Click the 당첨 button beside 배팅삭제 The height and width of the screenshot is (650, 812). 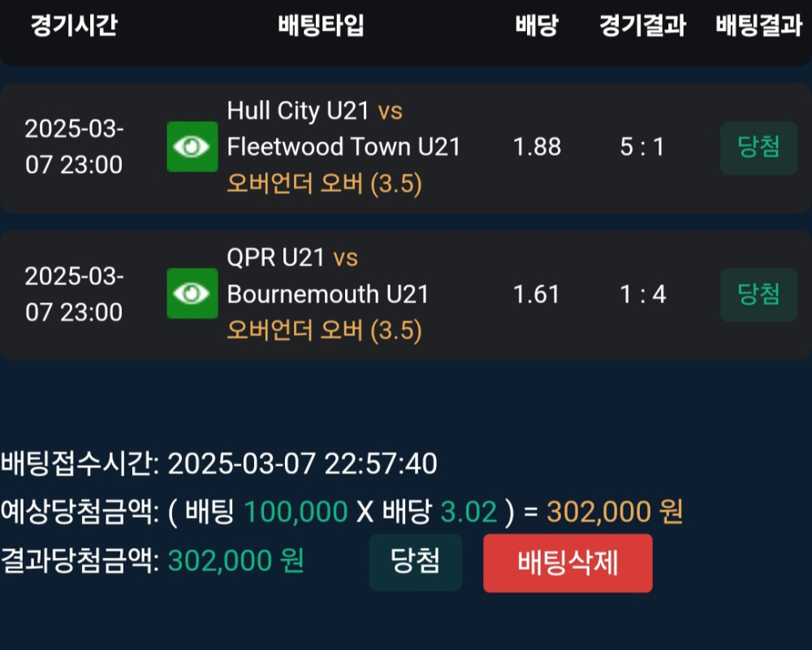coord(415,561)
